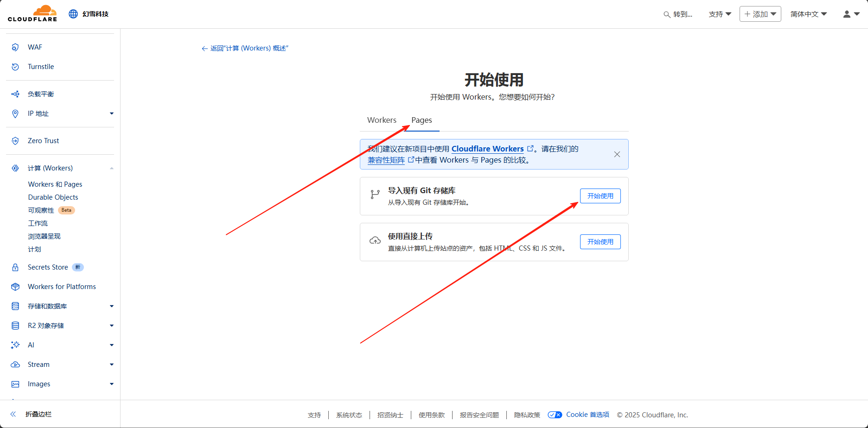The height and width of the screenshot is (428, 868).
Task: Expand the Stream submenu arrow
Action: click(112, 365)
